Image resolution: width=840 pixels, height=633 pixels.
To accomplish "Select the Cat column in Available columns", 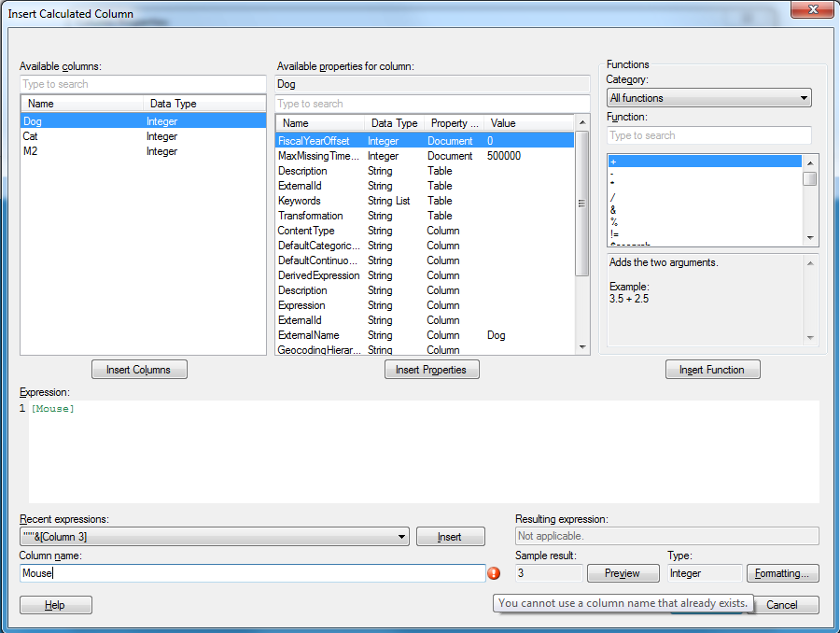I will 32,136.
